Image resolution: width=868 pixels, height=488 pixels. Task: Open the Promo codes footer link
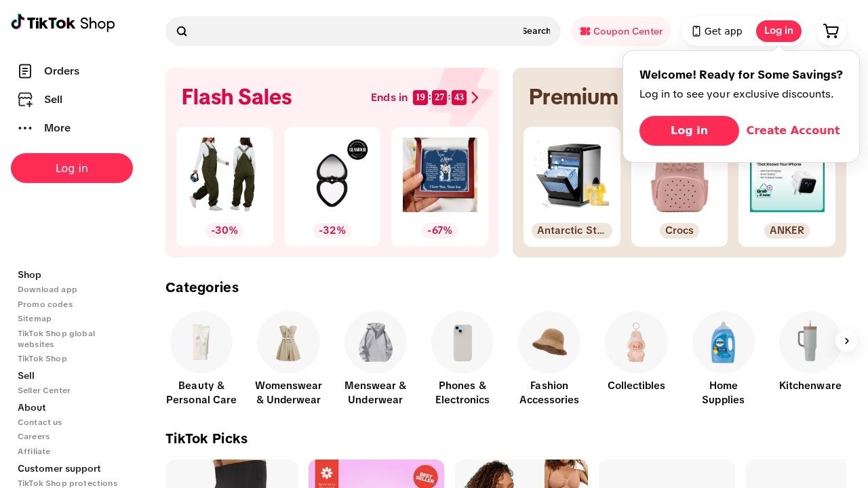(x=45, y=304)
